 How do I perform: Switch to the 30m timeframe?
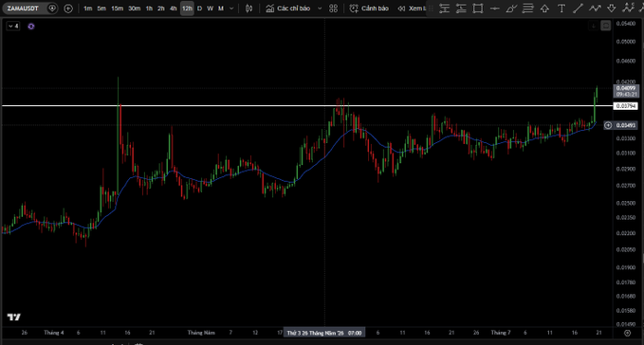tap(134, 9)
